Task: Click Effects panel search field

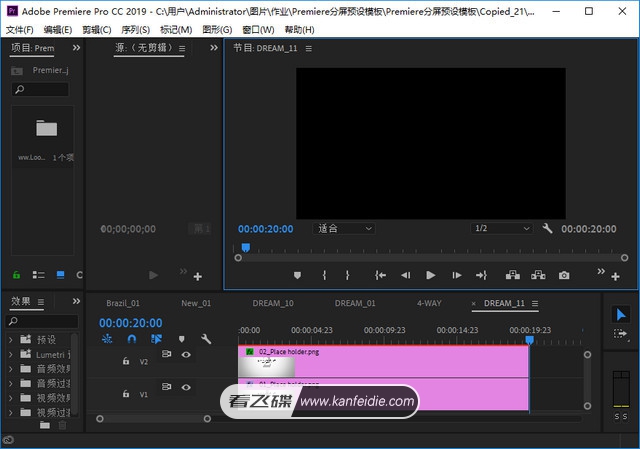Action: (x=42, y=321)
